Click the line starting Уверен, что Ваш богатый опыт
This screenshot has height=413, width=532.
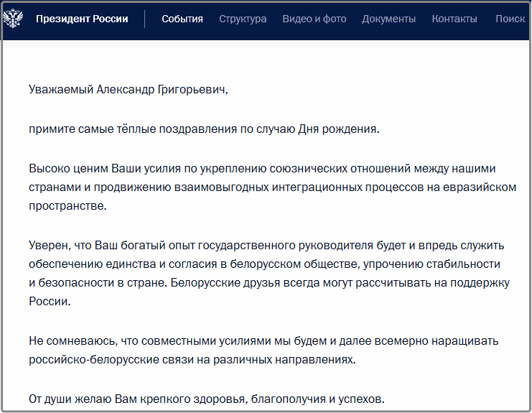[x=266, y=246]
